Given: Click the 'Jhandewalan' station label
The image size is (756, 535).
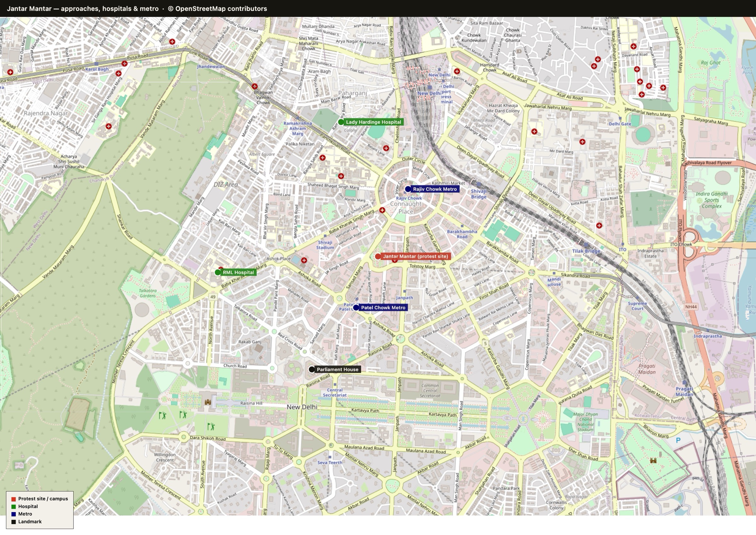Looking at the screenshot, I should point(211,66).
